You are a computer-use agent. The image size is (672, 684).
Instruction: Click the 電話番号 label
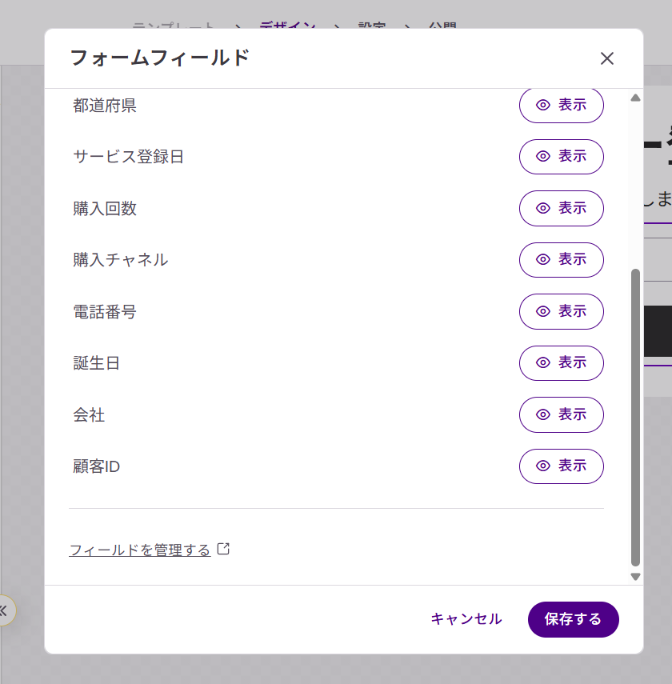pos(105,312)
